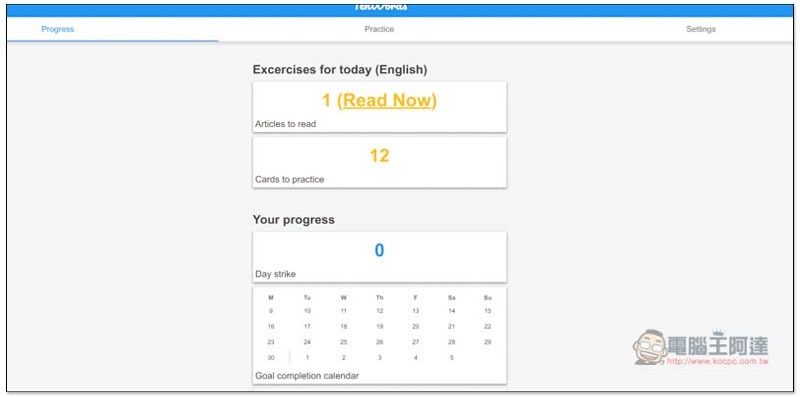The height and width of the screenshot is (397, 800).
Task: Select calendar day 19
Action: 380,327
